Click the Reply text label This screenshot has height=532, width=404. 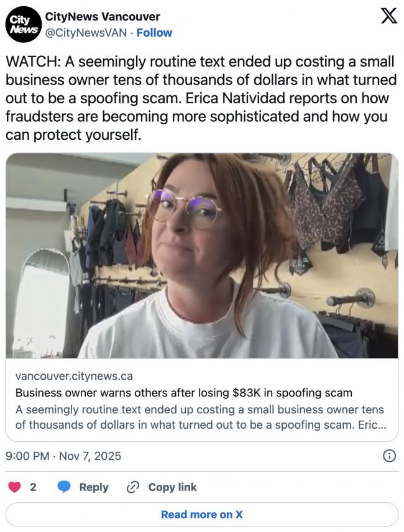point(94,487)
